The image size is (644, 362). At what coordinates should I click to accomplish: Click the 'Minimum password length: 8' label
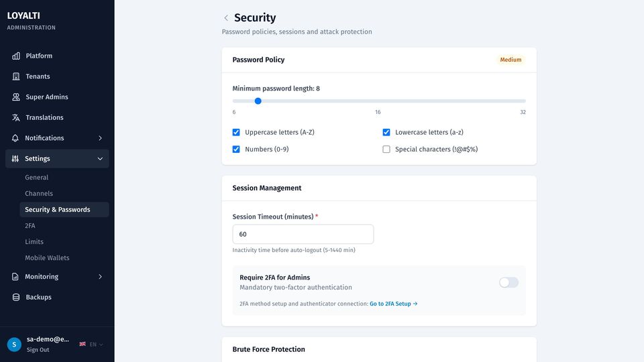[276, 88]
